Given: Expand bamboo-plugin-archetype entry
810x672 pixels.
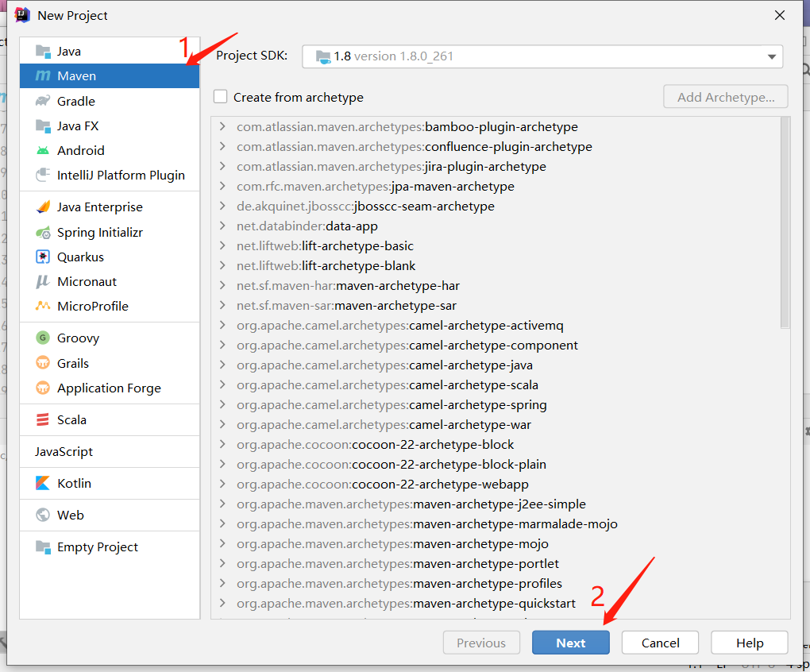Looking at the screenshot, I should [222, 126].
